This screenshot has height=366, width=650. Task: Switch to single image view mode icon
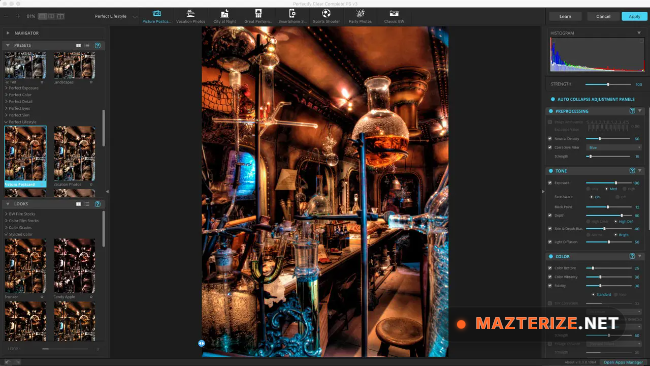[x=42, y=16]
